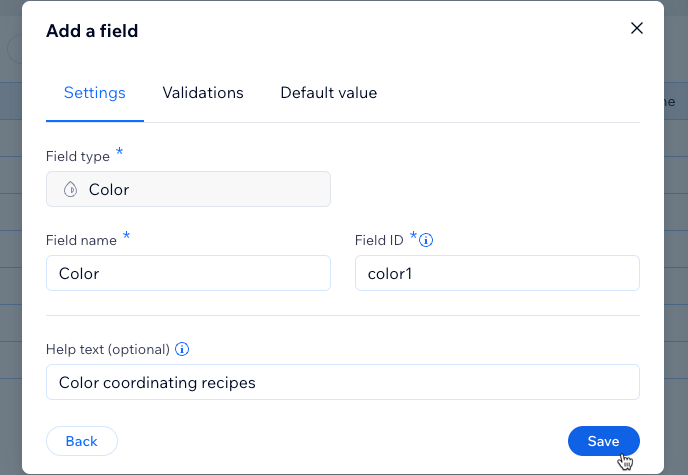Open the Validations tab
The image size is (688, 475).
pyautogui.click(x=203, y=93)
